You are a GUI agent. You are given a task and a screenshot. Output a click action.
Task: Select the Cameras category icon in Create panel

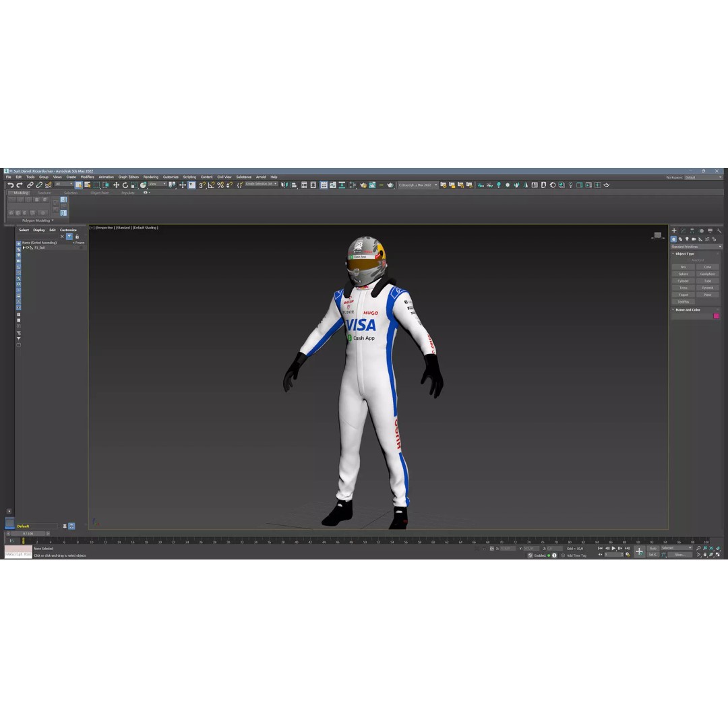(694, 239)
